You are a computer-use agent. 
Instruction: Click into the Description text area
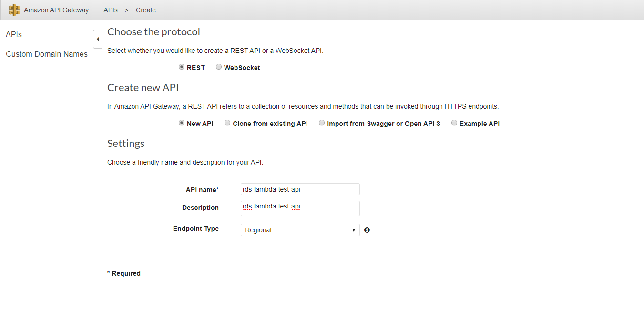[300, 208]
